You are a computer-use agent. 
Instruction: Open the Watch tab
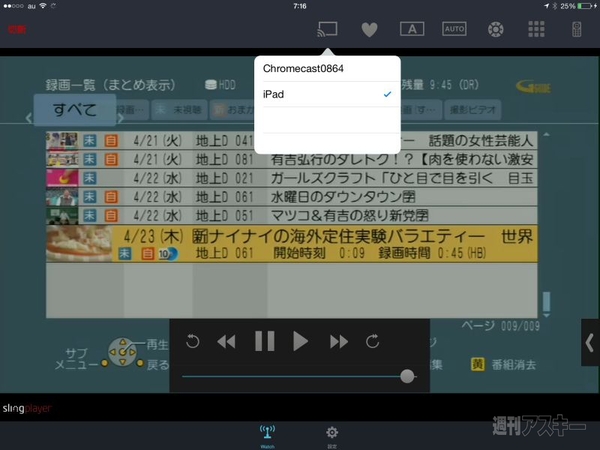coord(267,436)
